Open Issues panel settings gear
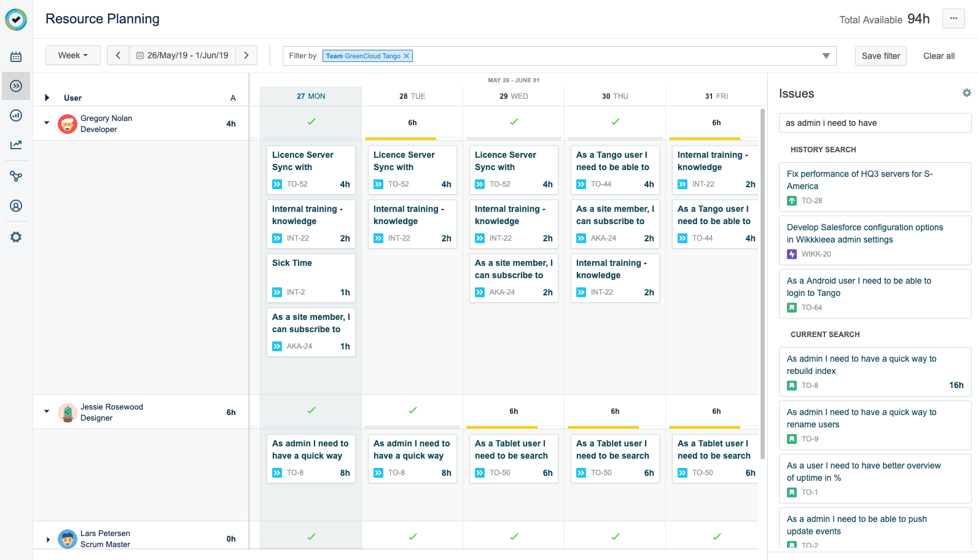The width and height of the screenshot is (978, 560). pos(966,93)
